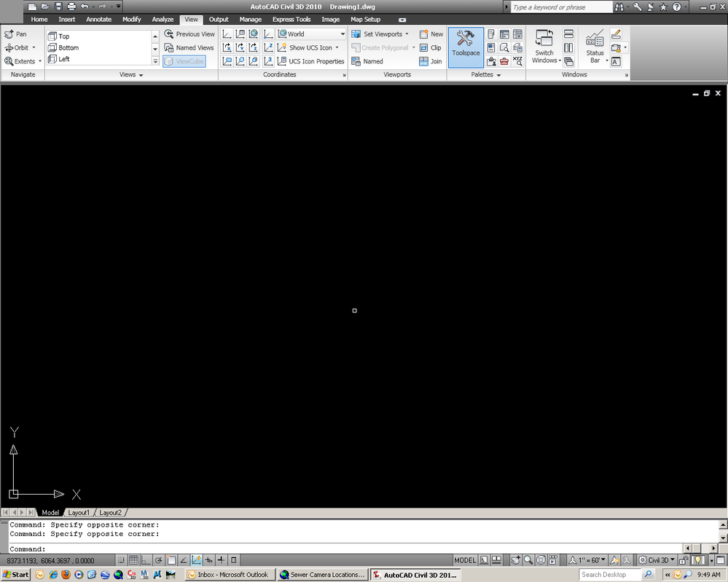This screenshot has width=728, height=582.
Task: Click the New viewport button
Action: tap(431, 34)
